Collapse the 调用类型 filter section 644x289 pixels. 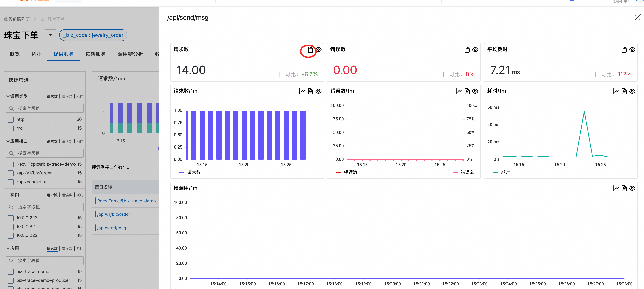pos(8,96)
